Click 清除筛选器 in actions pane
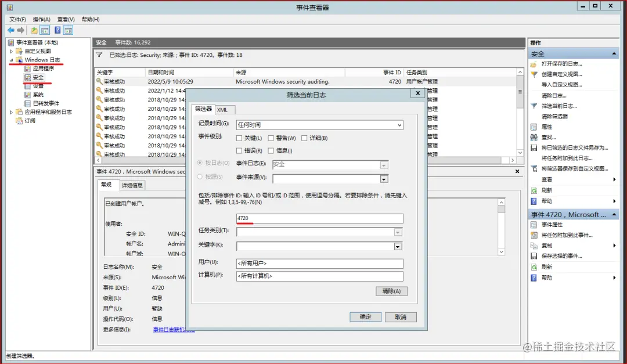This screenshot has height=364, width=627. tap(554, 117)
